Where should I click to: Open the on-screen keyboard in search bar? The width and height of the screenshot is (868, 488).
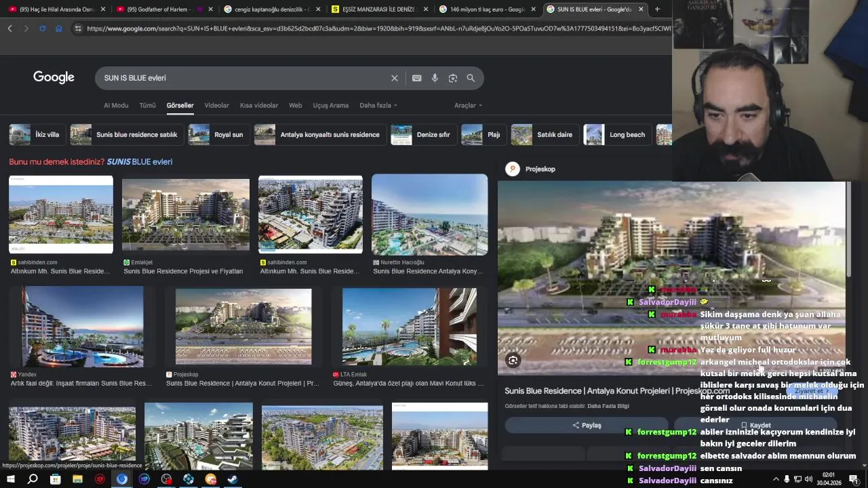point(416,78)
